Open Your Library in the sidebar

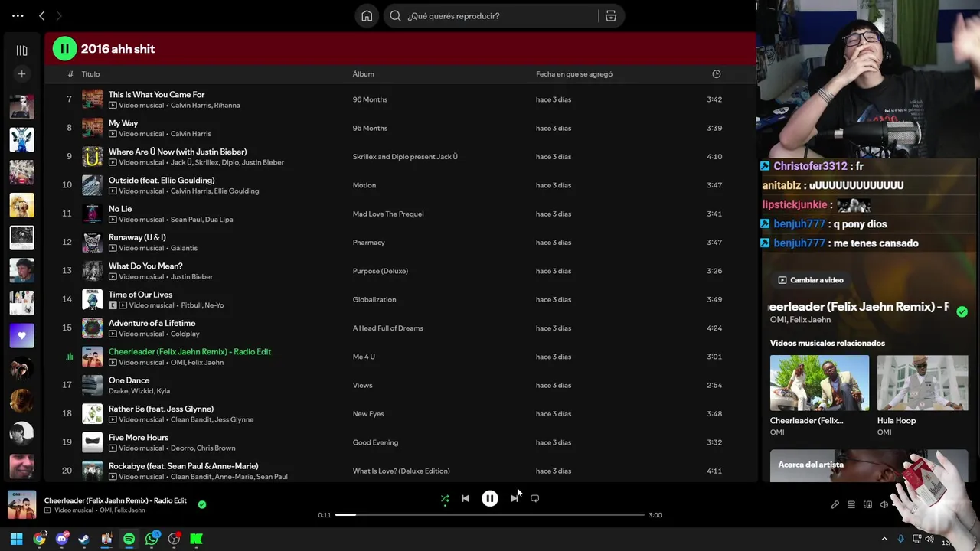[x=21, y=51]
